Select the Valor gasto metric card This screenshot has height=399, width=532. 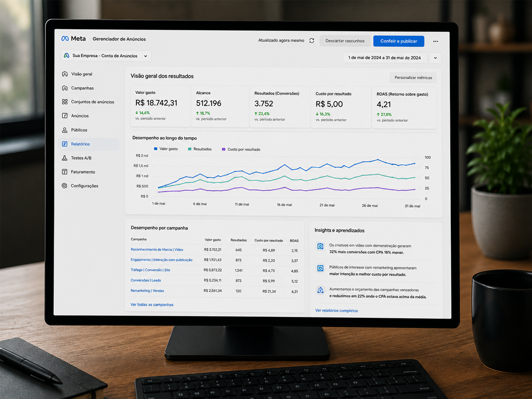160,106
